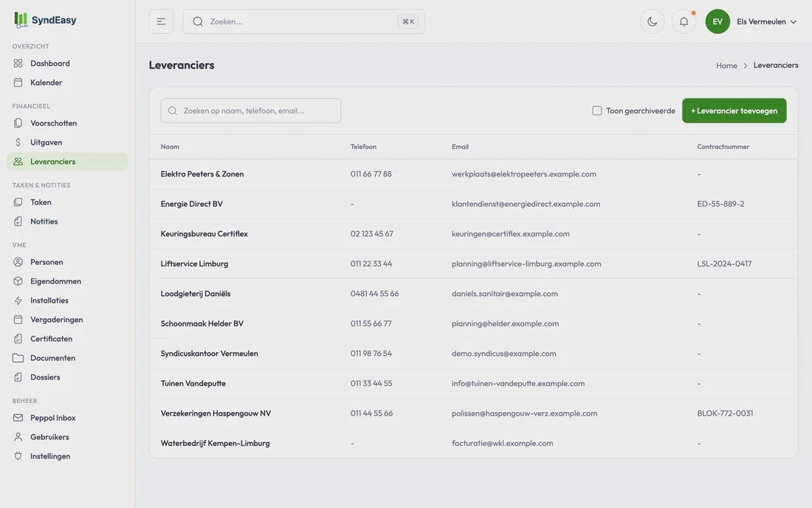Select Personen in sidebar
The height and width of the screenshot is (508, 812).
(67, 262)
